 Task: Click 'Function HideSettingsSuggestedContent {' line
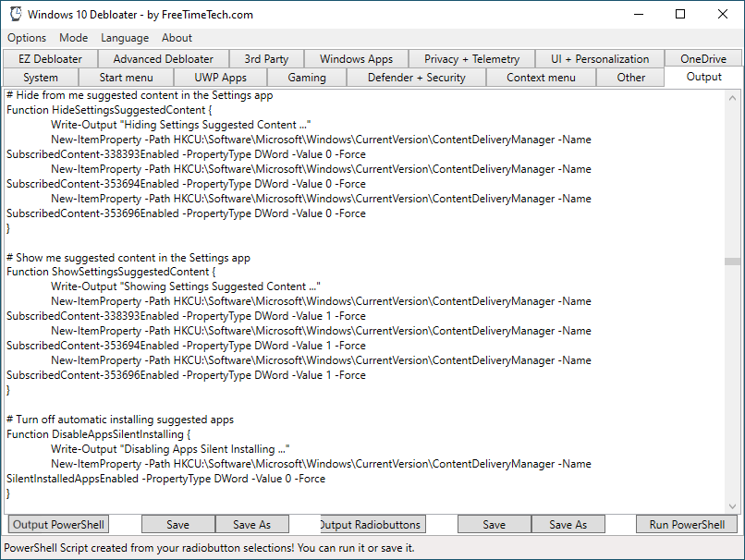tap(109, 110)
